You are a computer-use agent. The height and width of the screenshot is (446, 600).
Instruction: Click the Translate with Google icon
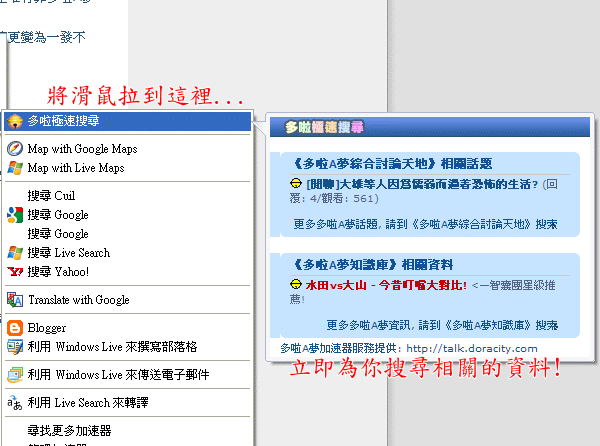coord(15,300)
